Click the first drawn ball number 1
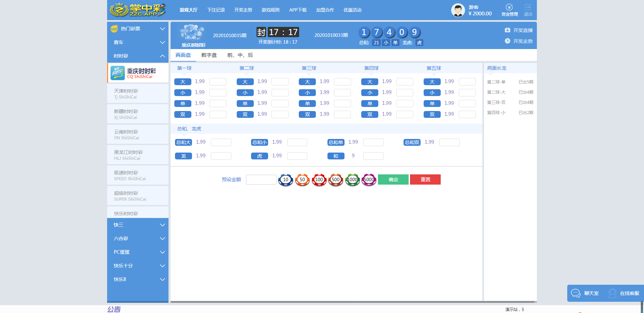 [364, 32]
